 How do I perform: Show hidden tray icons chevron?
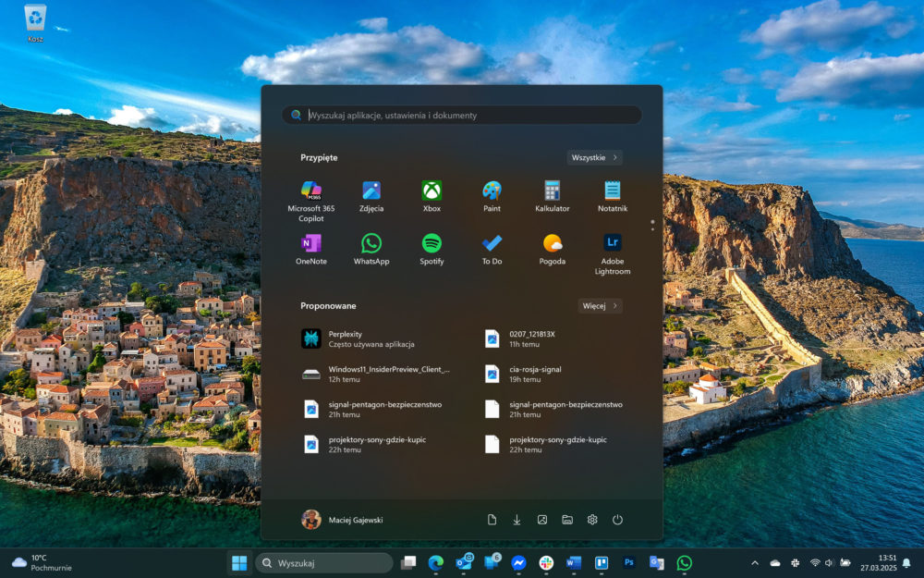click(x=755, y=563)
